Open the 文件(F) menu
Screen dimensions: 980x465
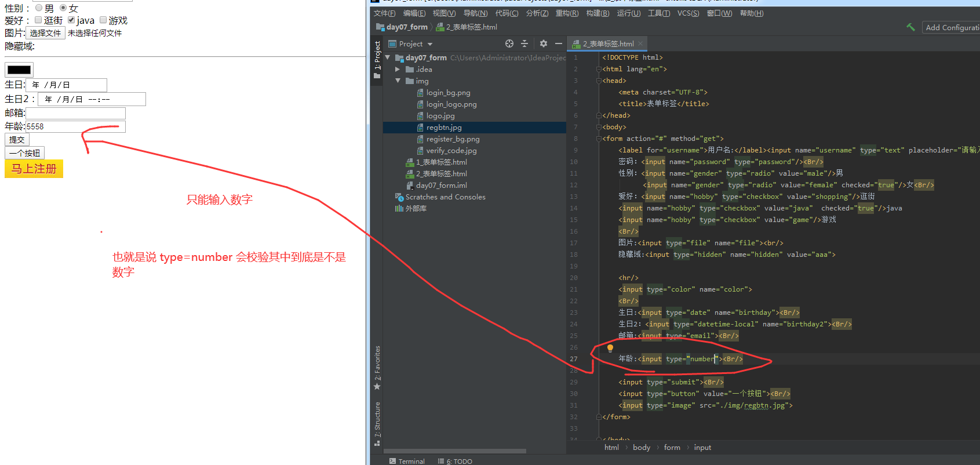point(385,13)
